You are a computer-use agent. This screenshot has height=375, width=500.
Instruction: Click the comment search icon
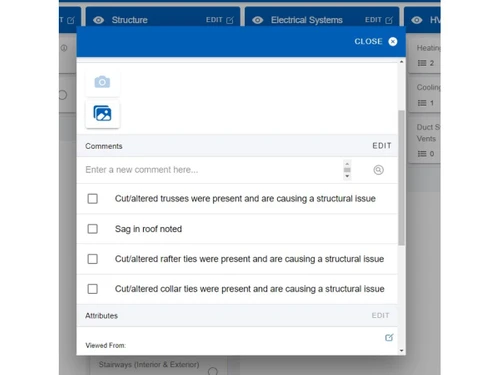378,170
